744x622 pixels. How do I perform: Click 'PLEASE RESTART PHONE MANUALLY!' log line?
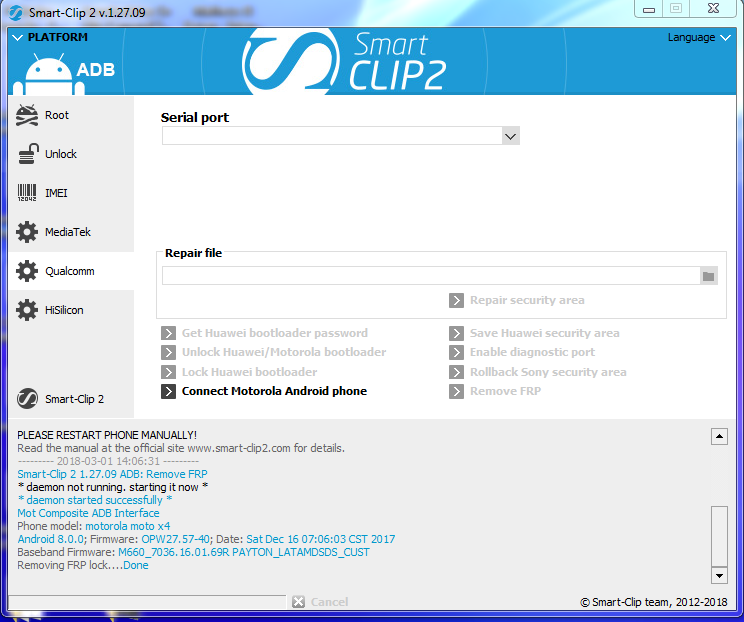pos(107,435)
